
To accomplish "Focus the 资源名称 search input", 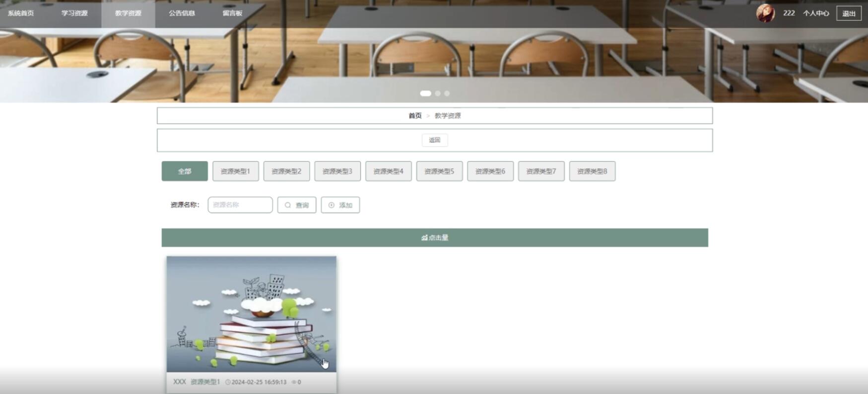I will (240, 205).
